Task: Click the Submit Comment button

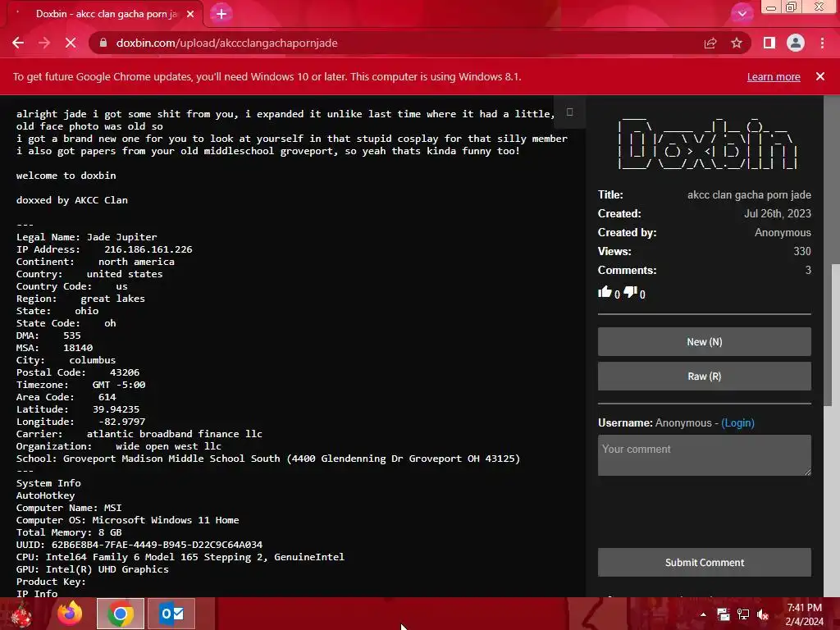Action: [x=705, y=563]
